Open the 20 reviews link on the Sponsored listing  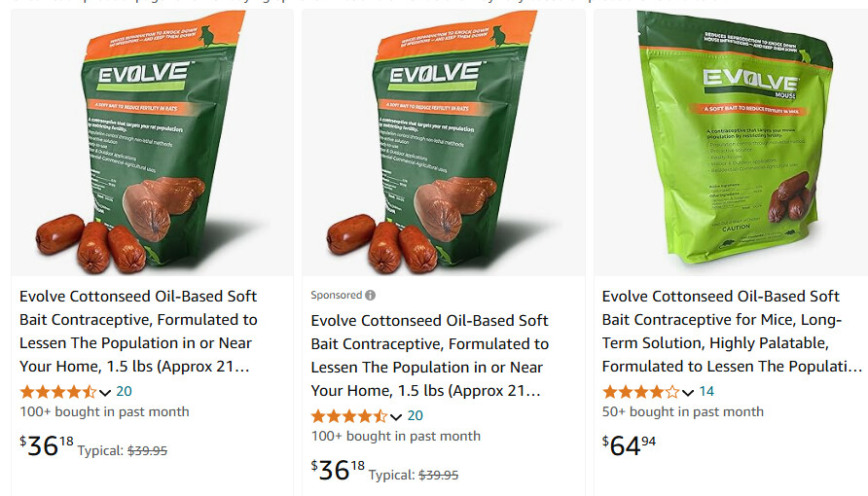click(x=415, y=415)
